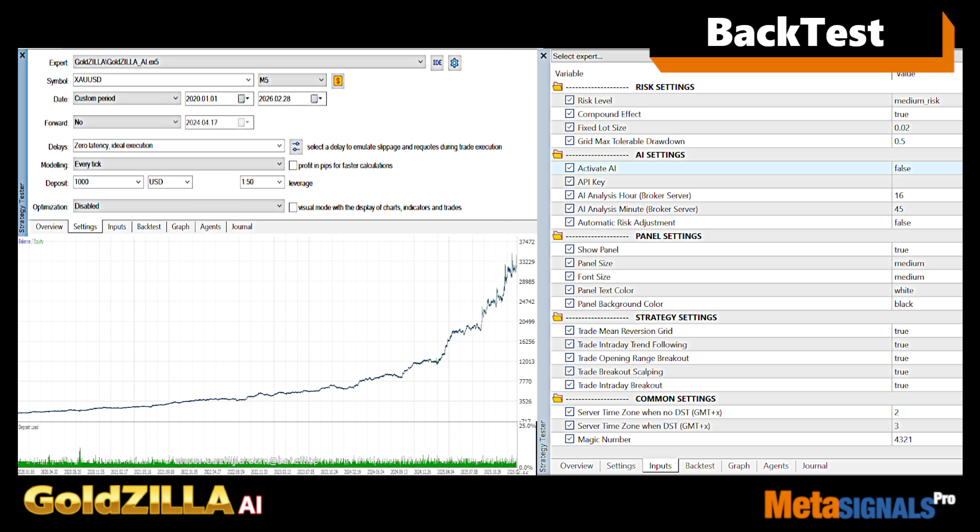This screenshot has height=532, width=980.
Task: Toggle API Key checkbox
Action: pos(570,181)
